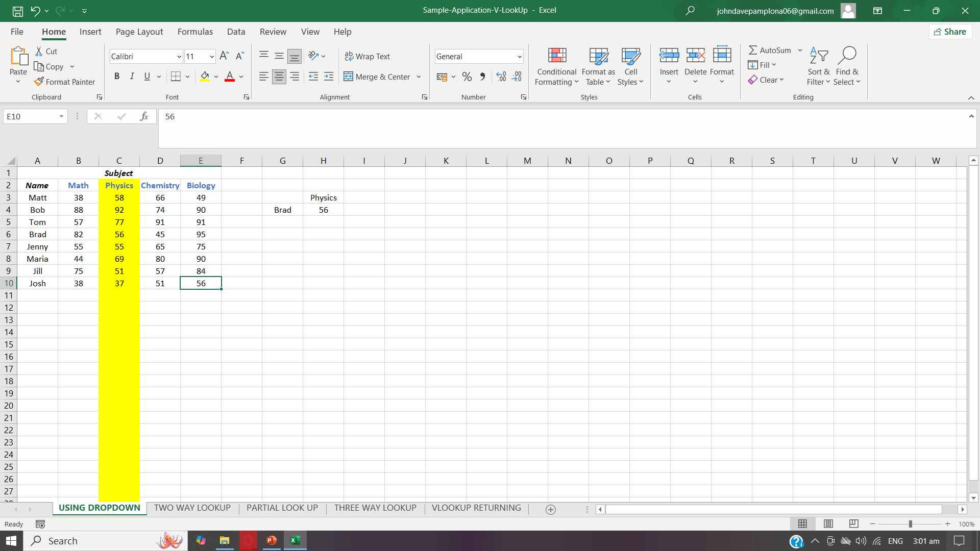
Task: Open Format as Table gallery
Action: (598, 67)
